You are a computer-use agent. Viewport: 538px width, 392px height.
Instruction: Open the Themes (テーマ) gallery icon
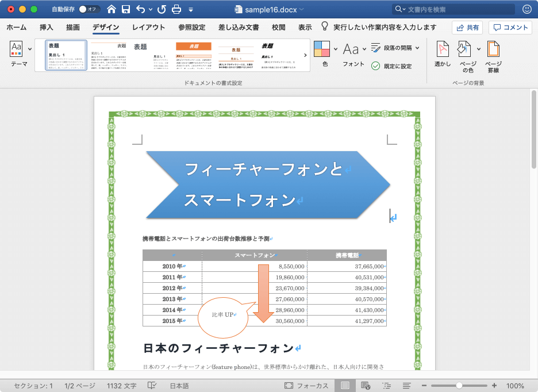(17, 49)
